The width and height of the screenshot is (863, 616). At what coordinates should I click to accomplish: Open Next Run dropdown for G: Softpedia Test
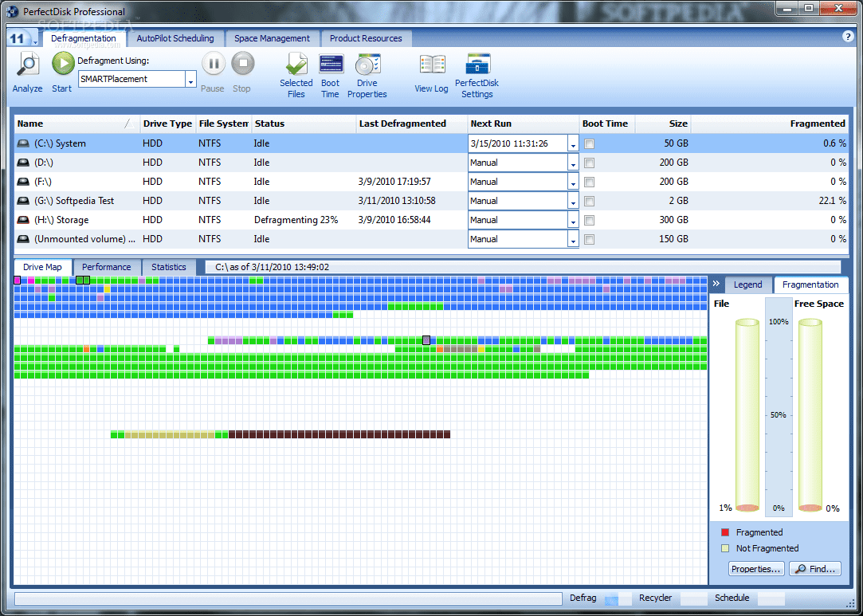(573, 201)
